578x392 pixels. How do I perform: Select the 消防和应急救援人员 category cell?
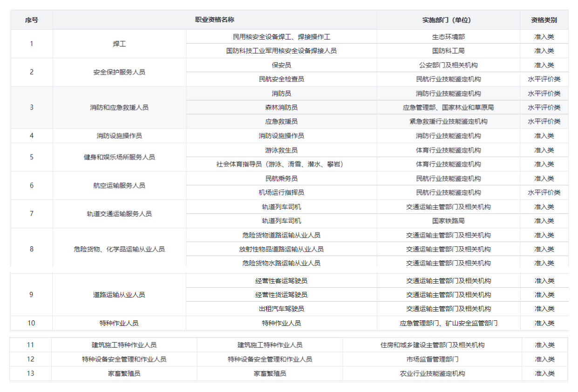click(119, 108)
